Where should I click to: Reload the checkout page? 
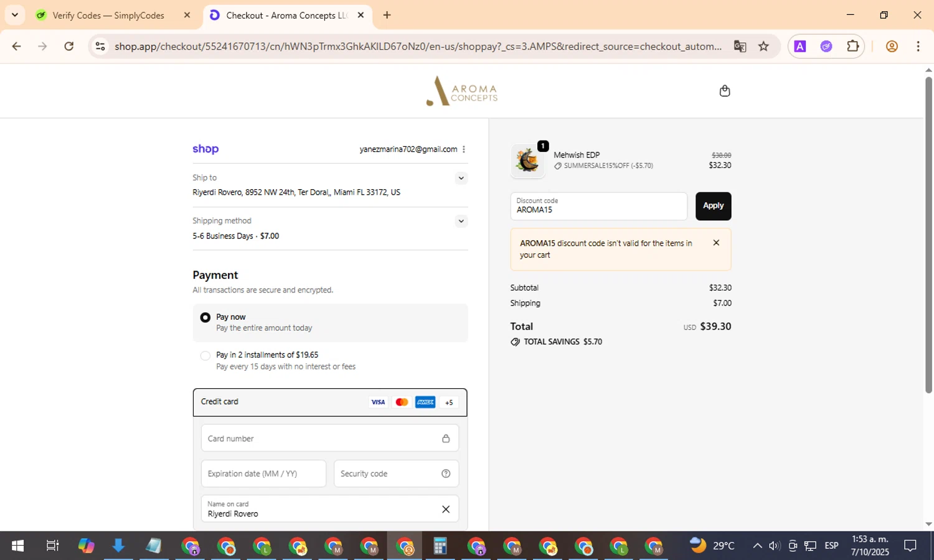69,46
